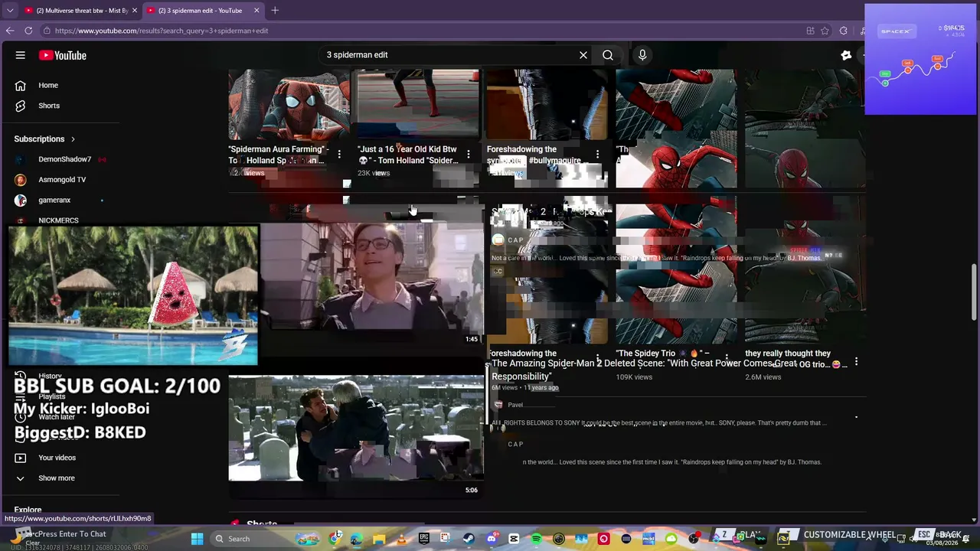The width and height of the screenshot is (980, 551).
Task: Open options for 'they really thought they' video
Action: click(x=856, y=362)
